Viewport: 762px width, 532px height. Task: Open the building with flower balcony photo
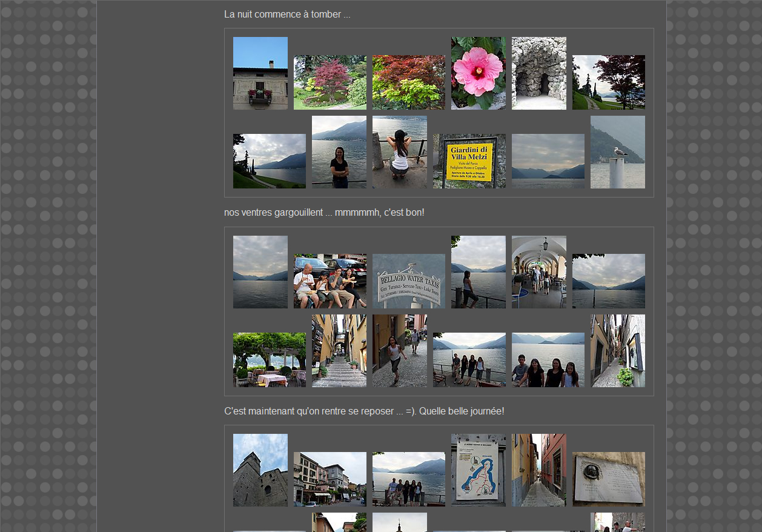[260, 73]
